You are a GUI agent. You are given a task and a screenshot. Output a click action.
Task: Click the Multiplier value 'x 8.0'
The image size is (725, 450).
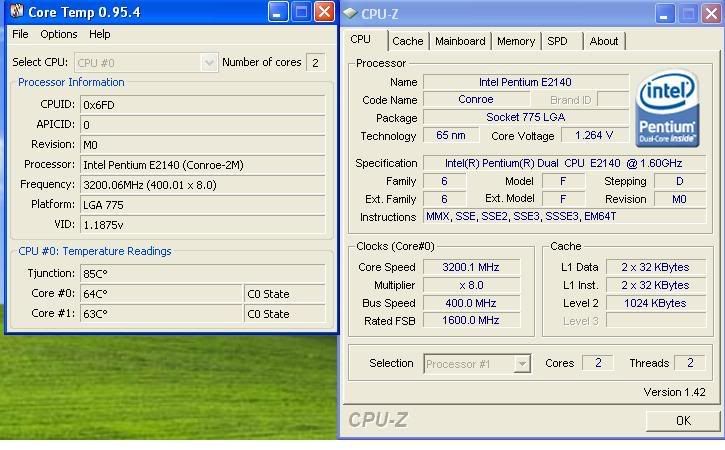coord(472,285)
